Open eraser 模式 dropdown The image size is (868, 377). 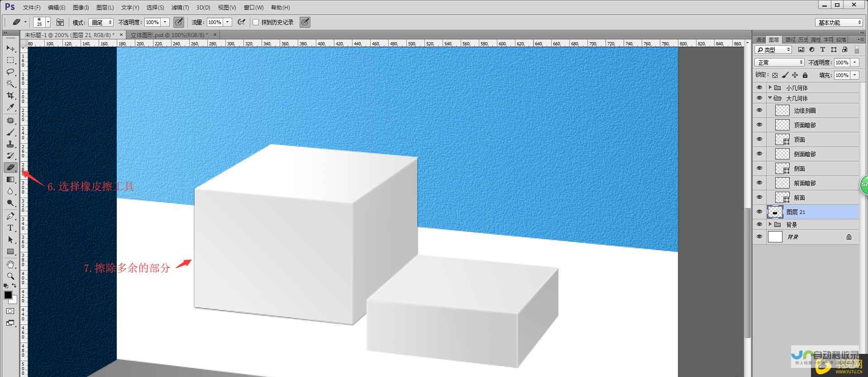(101, 22)
